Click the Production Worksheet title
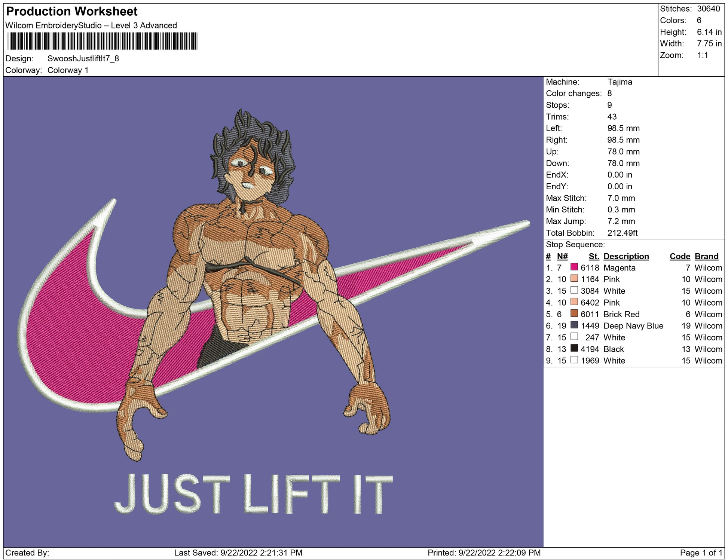 pos(72,11)
